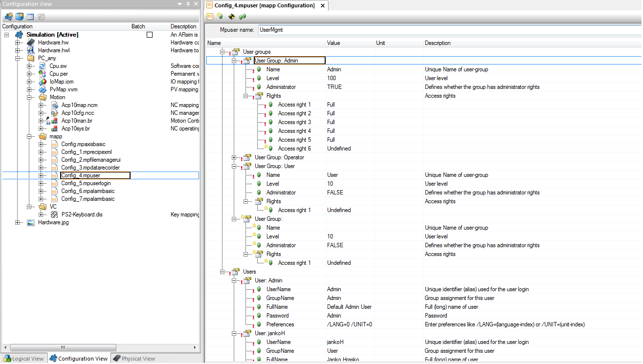Click the Simulation [Active] configuration icon
The width and height of the screenshot is (643, 364).
pos(19,35)
